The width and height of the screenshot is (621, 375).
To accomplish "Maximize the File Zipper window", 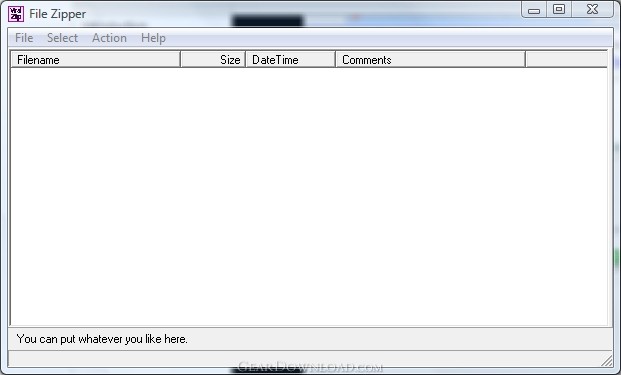I will click(559, 10).
